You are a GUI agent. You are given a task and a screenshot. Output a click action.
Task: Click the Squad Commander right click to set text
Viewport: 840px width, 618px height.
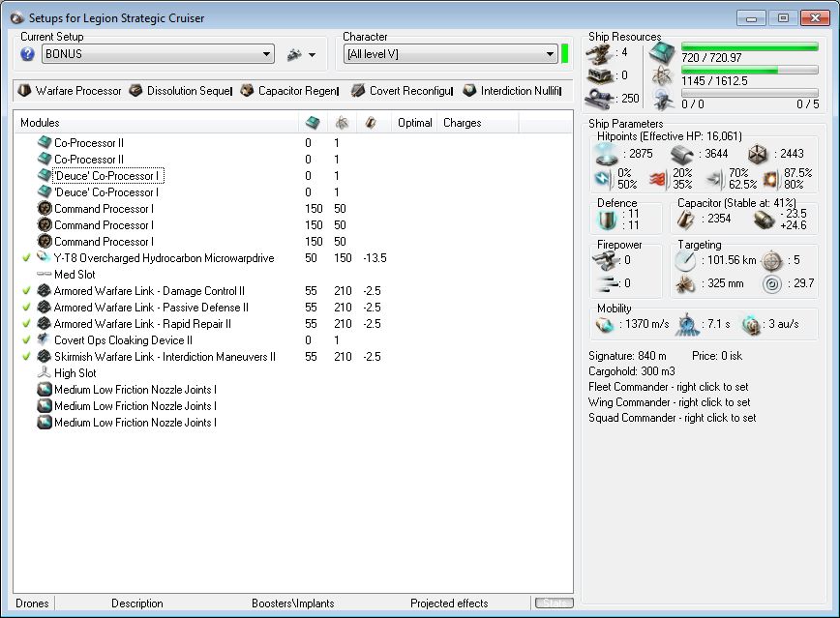pyautogui.click(x=672, y=418)
